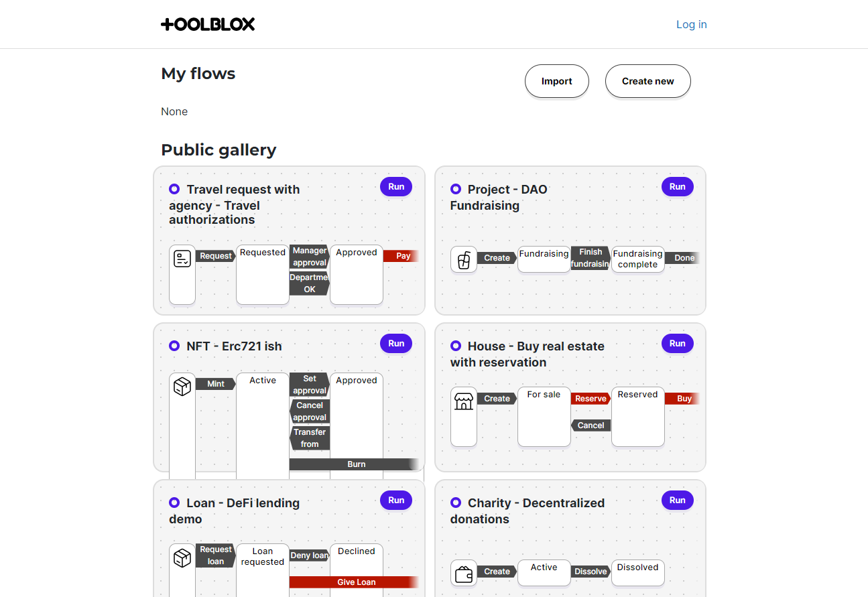
Task: Select the red Pay transition
Action: tap(401, 256)
